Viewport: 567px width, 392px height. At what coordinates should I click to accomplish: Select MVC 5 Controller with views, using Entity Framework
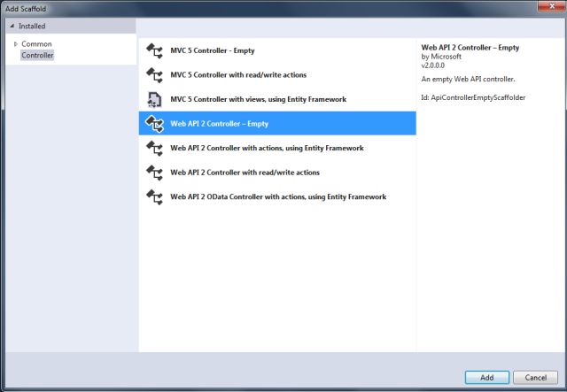pos(277,99)
